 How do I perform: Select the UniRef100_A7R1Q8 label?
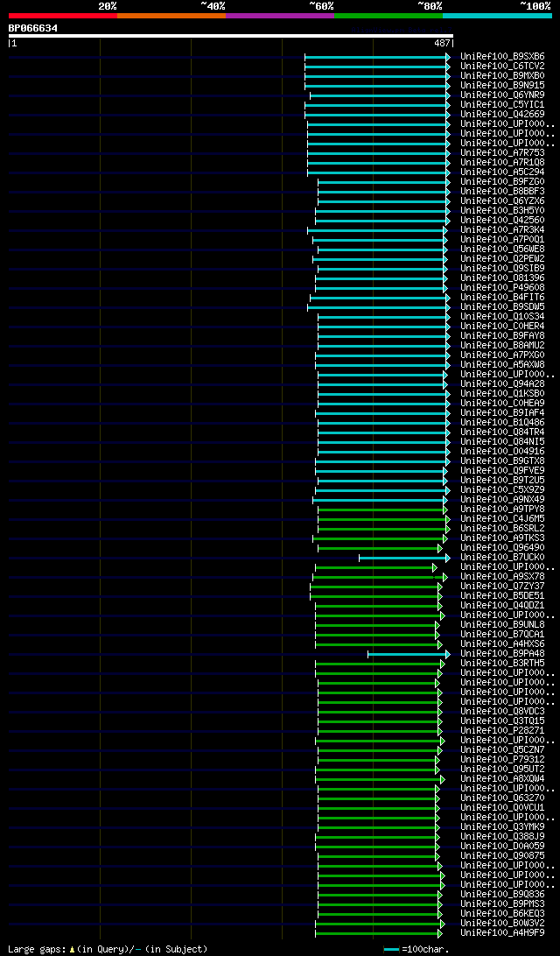coord(503,162)
